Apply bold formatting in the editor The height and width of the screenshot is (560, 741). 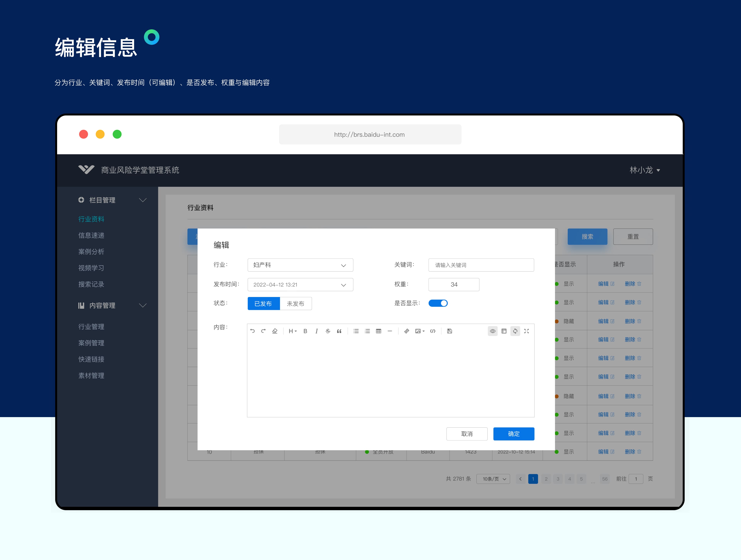pyautogui.click(x=305, y=331)
